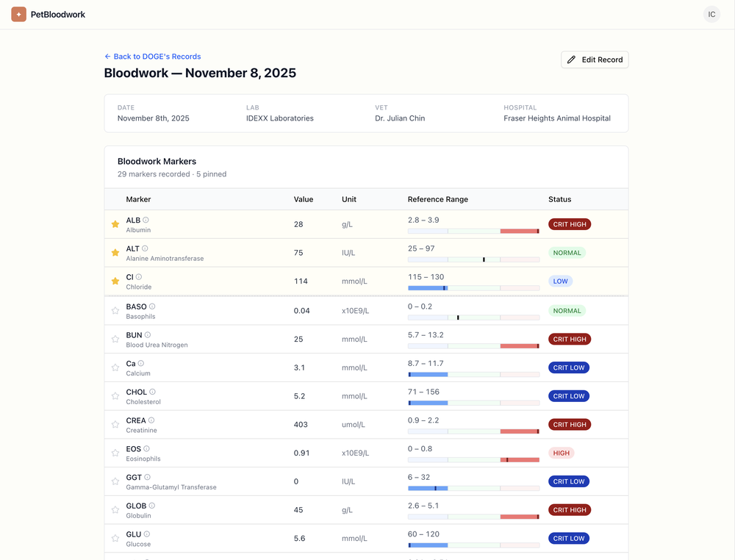
Task: Go back to DOGE's Records
Action: point(153,57)
